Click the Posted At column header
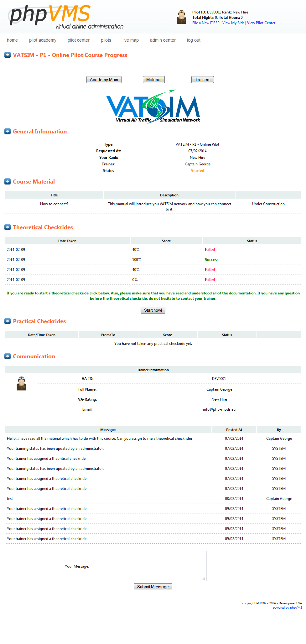 [x=234, y=430]
